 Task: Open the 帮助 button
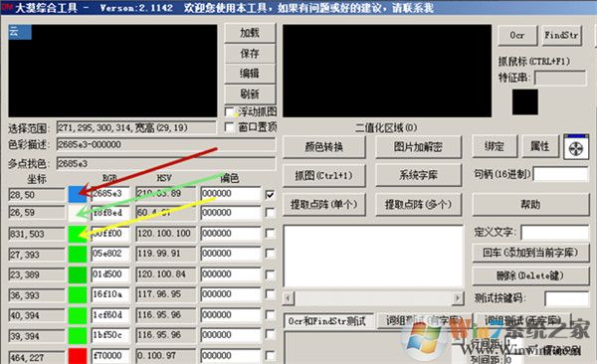(x=530, y=205)
